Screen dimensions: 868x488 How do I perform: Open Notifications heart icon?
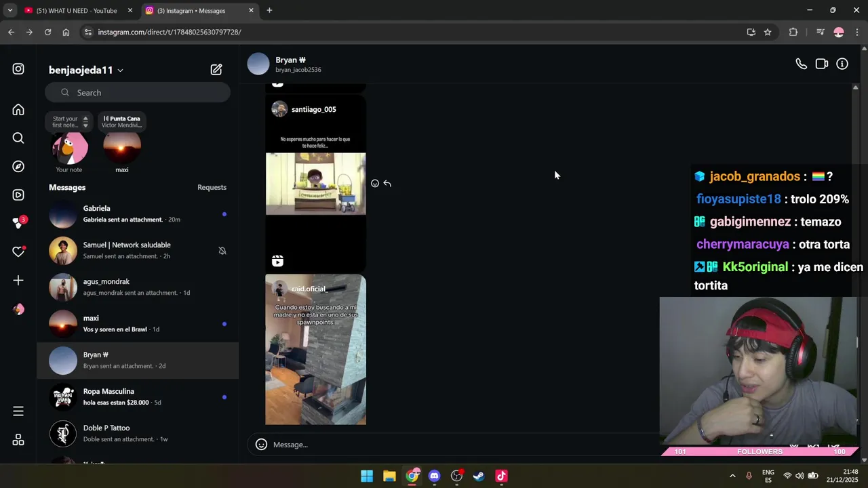pos(18,251)
